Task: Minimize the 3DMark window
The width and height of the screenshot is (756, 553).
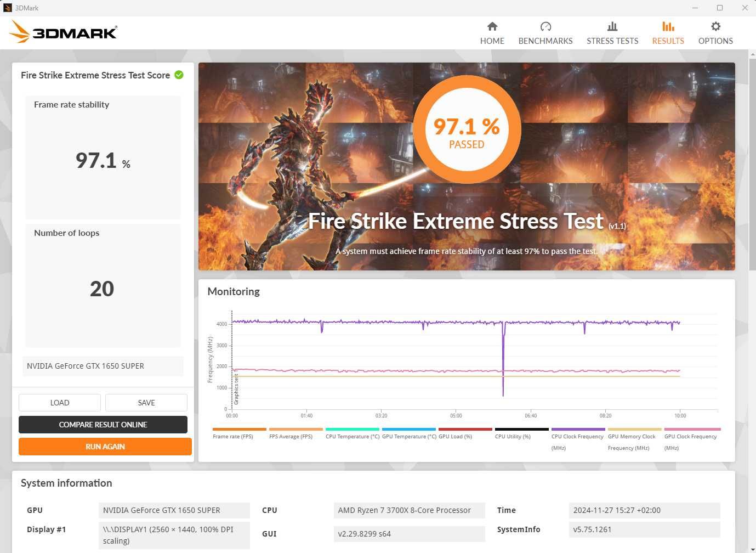Action: [695, 8]
